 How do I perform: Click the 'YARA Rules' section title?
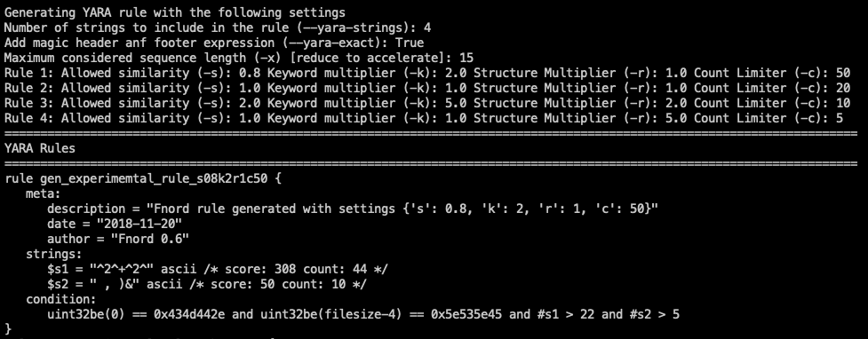[x=40, y=148]
